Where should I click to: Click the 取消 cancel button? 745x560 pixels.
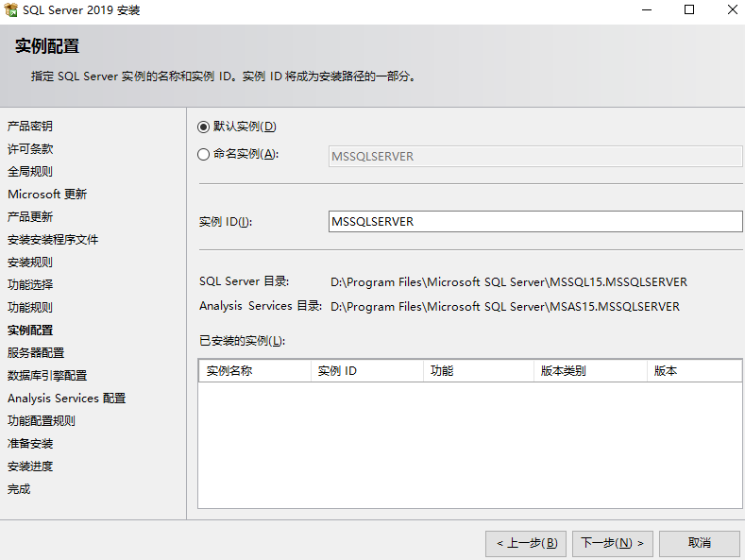pyautogui.click(x=699, y=543)
